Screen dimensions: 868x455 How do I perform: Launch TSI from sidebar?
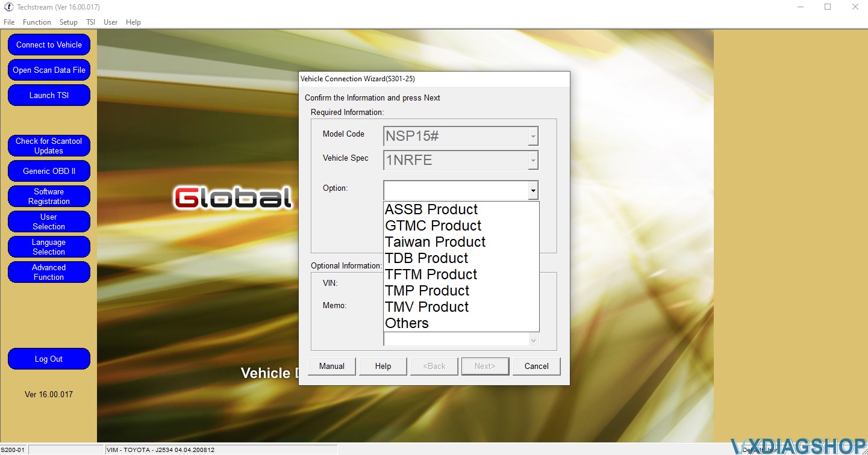pyautogui.click(x=49, y=95)
